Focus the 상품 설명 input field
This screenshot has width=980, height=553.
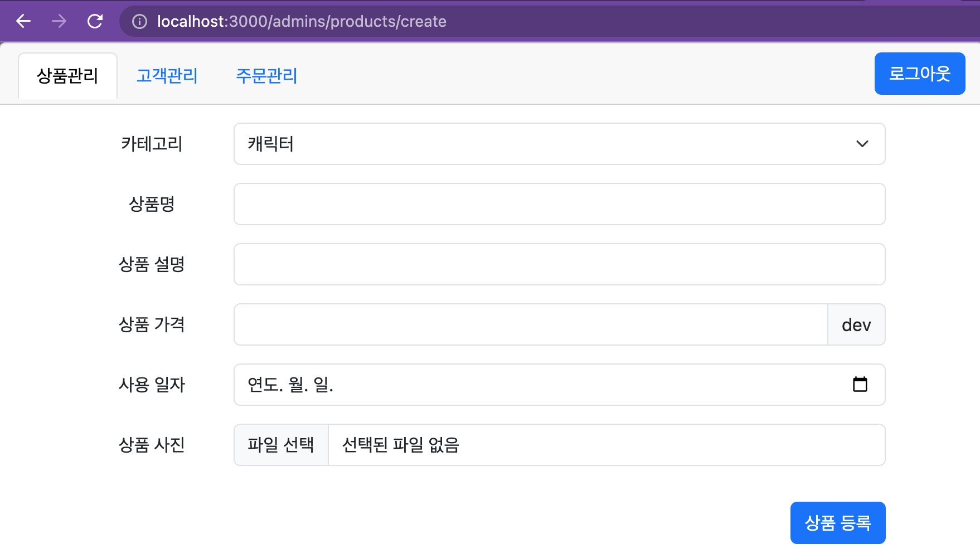click(x=560, y=264)
